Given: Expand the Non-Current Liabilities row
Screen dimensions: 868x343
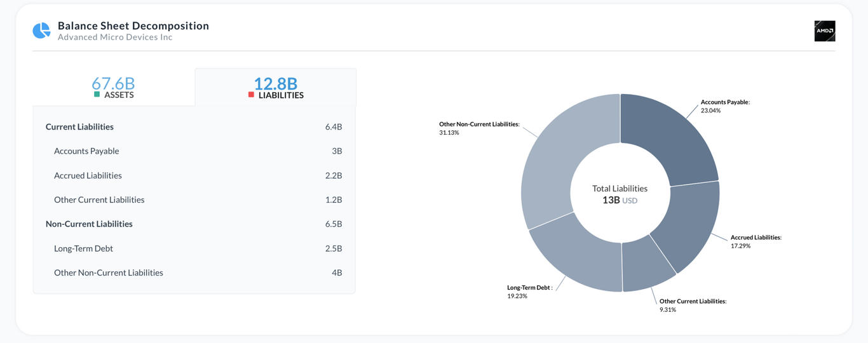Looking at the screenshot, I should [89, 224].
